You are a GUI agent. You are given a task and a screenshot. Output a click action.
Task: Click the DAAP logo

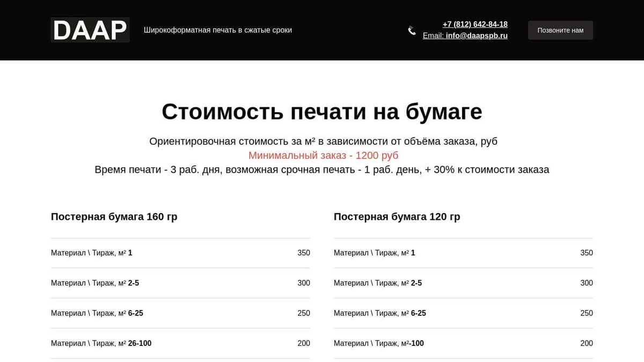90,30
